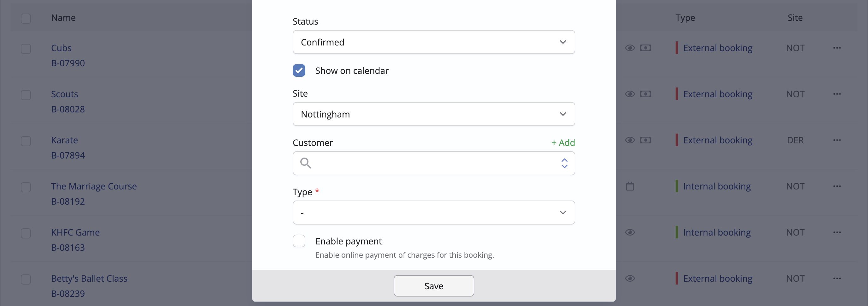868x306 pixels.
Task: Click the payment icon in Scouts row
Action: [645, 94]
